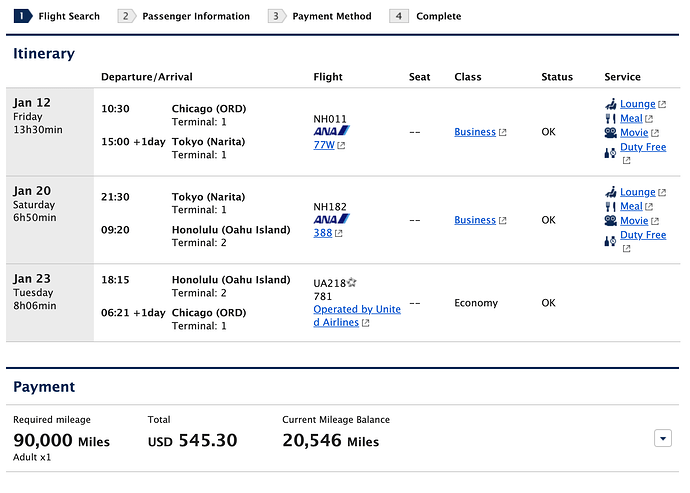Go to the Passenger Information step

pos(184,16)
